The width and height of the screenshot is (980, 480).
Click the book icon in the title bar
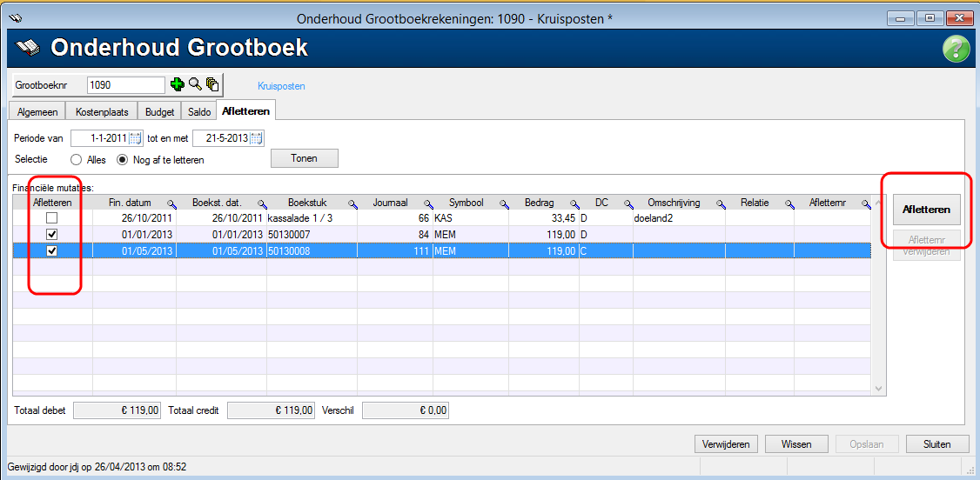(x=17, y=17)
